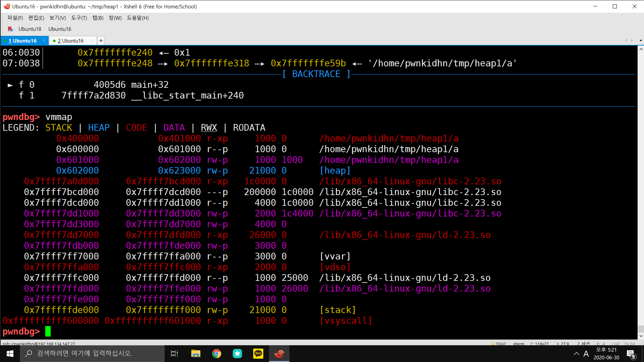Toggle the IME input mode 'A' indicator
Viewport: 644px width, 362px height.
(586, 354)
